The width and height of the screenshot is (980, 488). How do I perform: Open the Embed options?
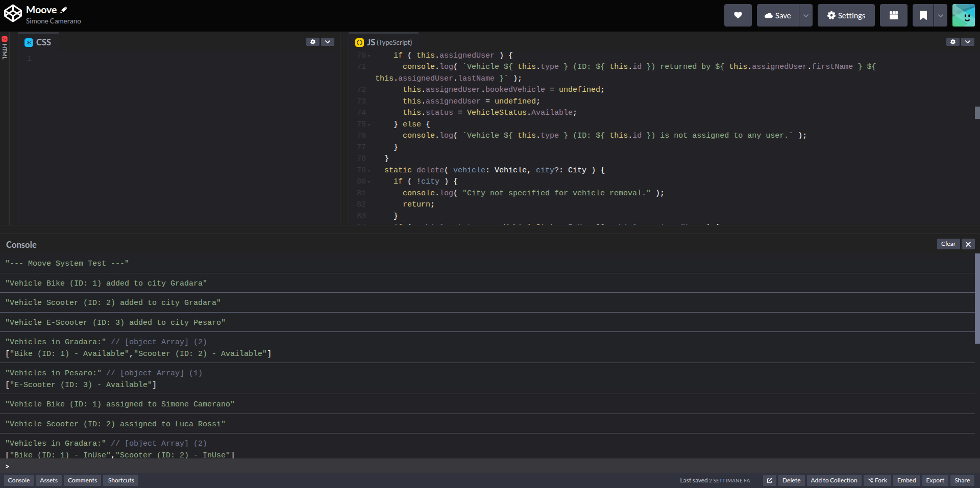click(906, 480)
